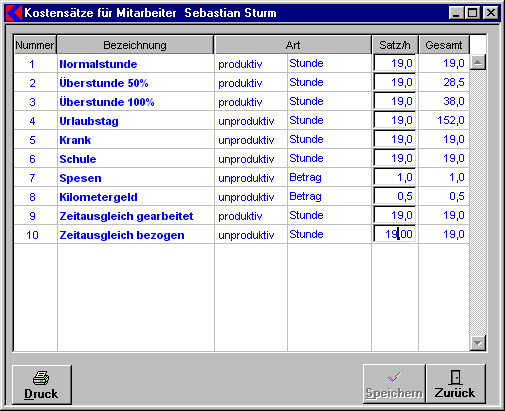Click the Nummer column header

click(x=35, y=45)
